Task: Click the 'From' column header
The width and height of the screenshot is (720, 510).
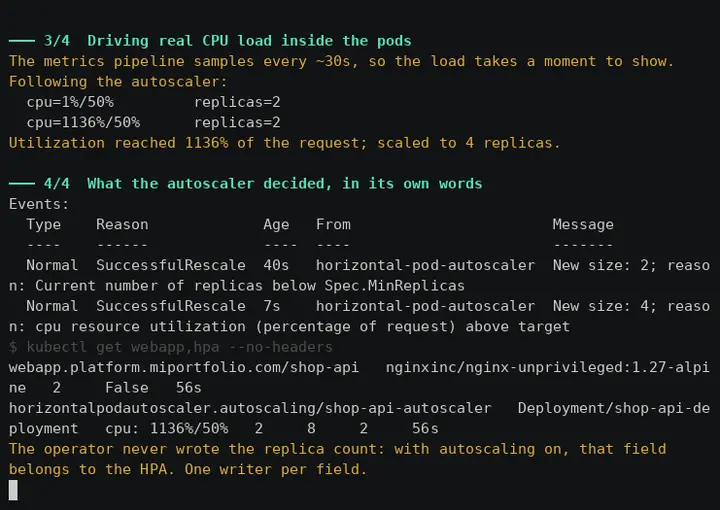Action: coord(333,224)
